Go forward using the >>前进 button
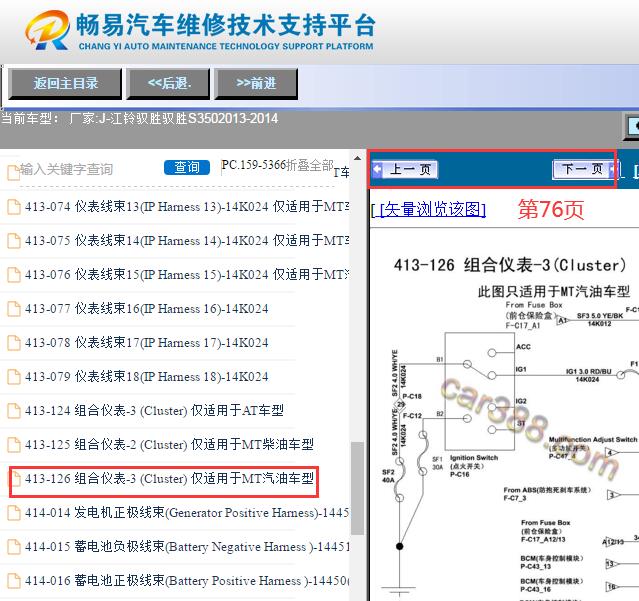Screen dimensions: 639x601 (256, 84)
